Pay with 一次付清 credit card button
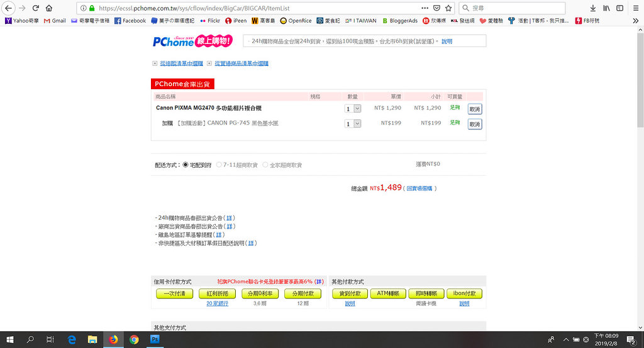The width and height of the screenshot is (644, 348). pos(175,293)
